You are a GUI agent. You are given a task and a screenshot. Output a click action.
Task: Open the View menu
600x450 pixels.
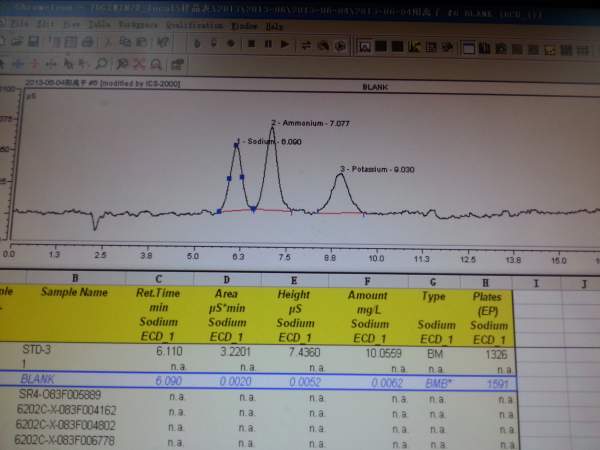pos(72,25)
